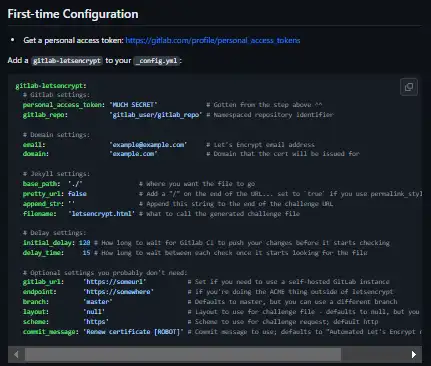Click the 'gitlab_repo:' key

pos(45,115)
